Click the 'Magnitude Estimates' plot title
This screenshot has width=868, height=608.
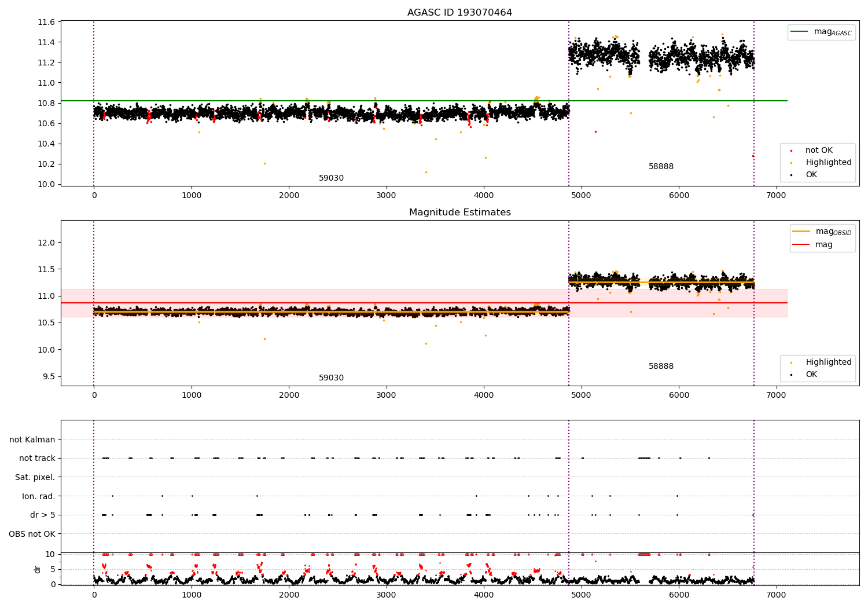[x=459, y=213]
